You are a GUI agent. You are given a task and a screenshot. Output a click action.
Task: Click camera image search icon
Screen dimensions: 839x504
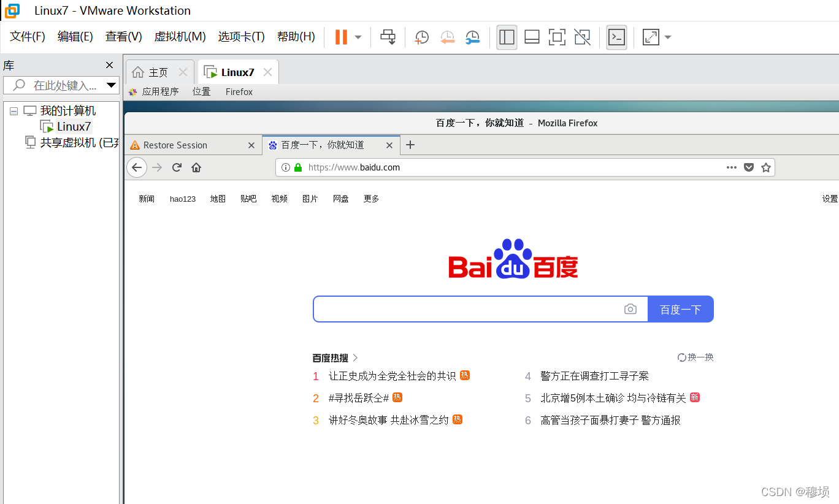tap(630, 309)
